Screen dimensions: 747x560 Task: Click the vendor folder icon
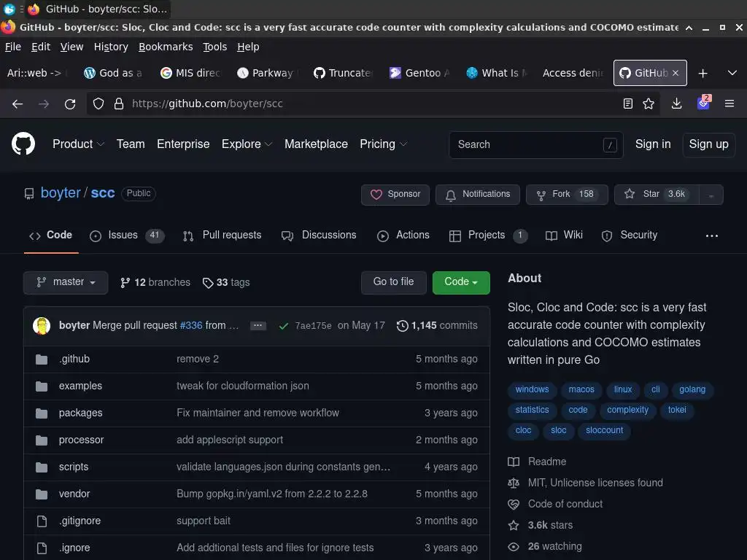(x=42, y=494)
